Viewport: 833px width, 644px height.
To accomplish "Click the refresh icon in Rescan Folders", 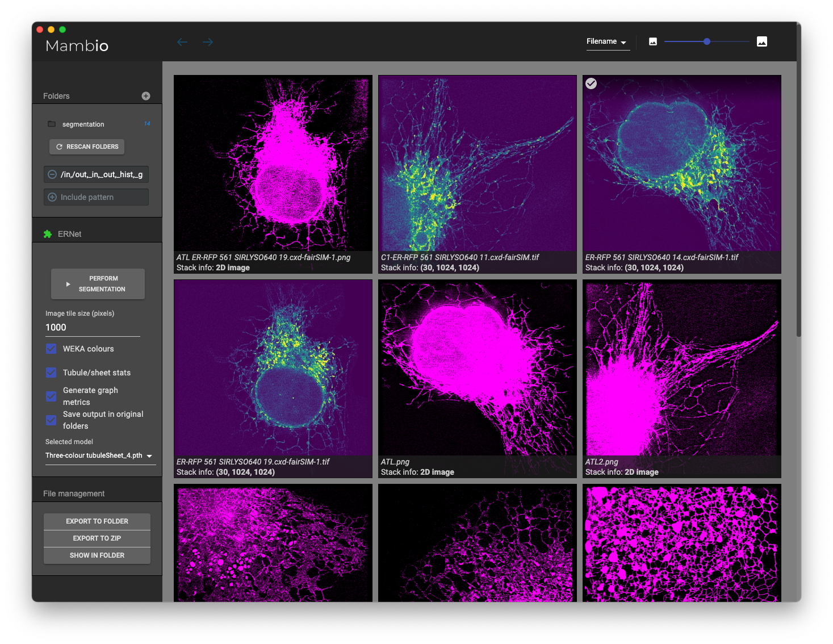I will pyautogui.click(x=59, y=147).
